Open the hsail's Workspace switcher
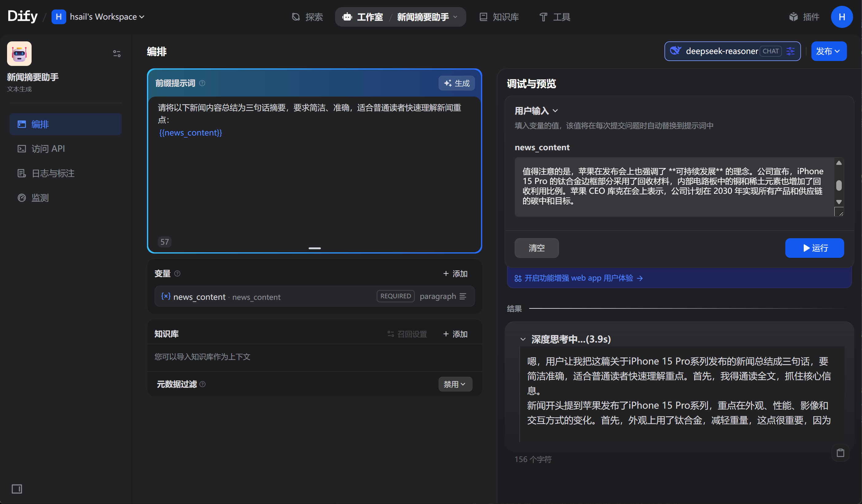Viewport: 862px width, 504px height. pyautogui.click(x=98, y=17)
